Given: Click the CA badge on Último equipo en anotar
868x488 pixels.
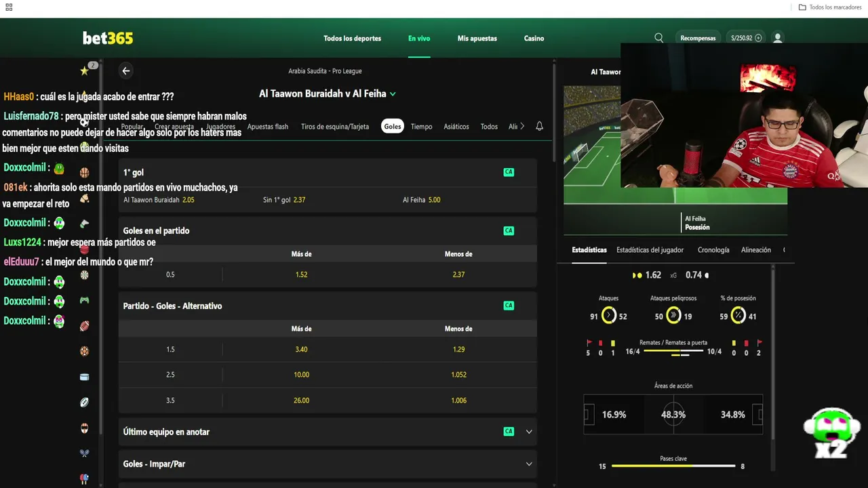Looking at the screenshot, I should (509, 432).
